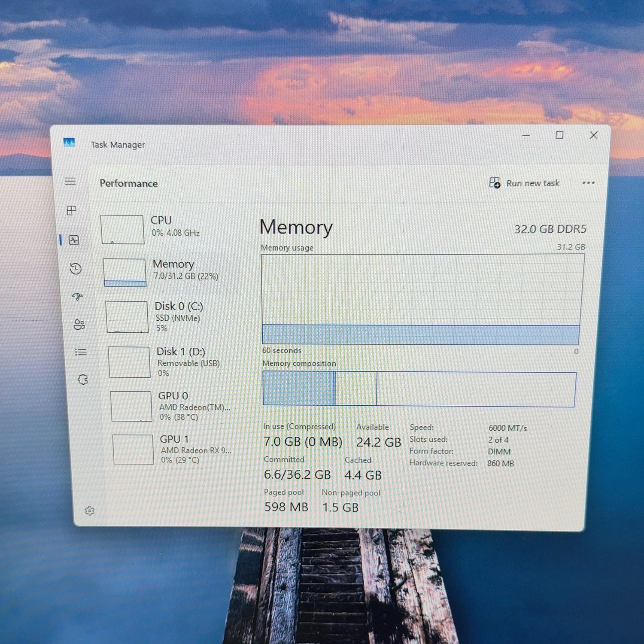Open Task Manager settings gear

90,511
